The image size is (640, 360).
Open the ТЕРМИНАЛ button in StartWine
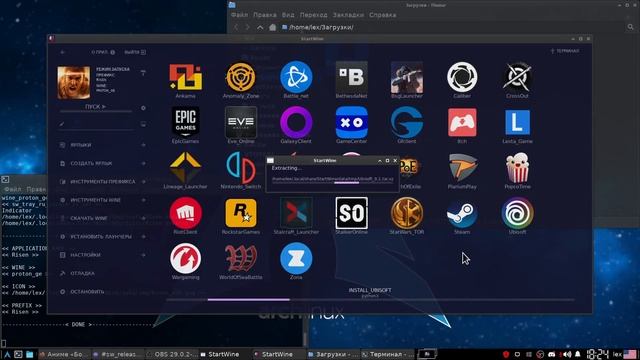pyautogui.click(x=565, y=51)
